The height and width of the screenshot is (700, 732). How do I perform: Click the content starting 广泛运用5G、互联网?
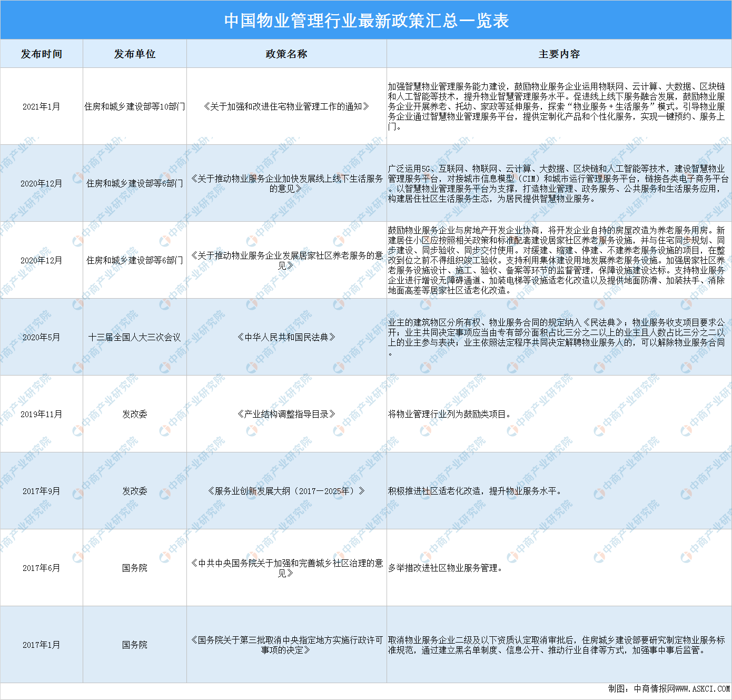558,183
